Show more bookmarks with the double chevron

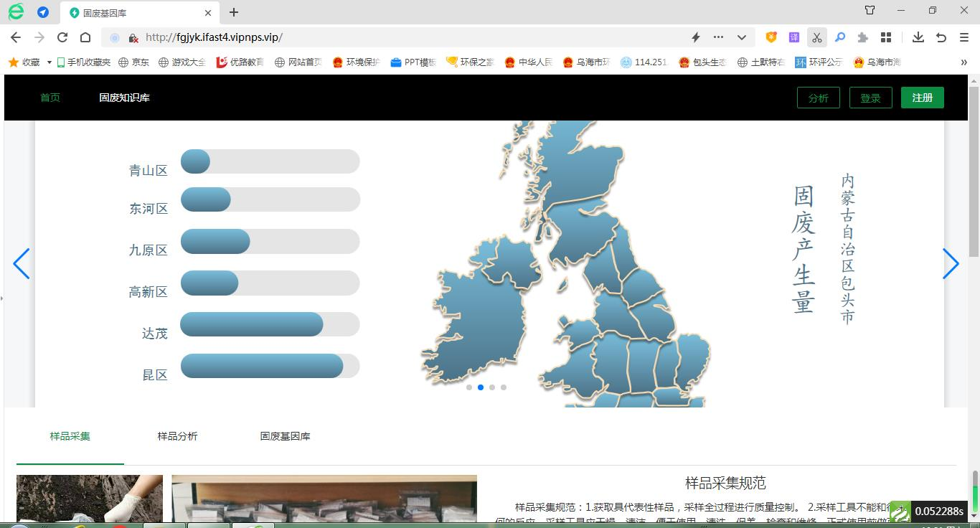[x=963, y=62]
